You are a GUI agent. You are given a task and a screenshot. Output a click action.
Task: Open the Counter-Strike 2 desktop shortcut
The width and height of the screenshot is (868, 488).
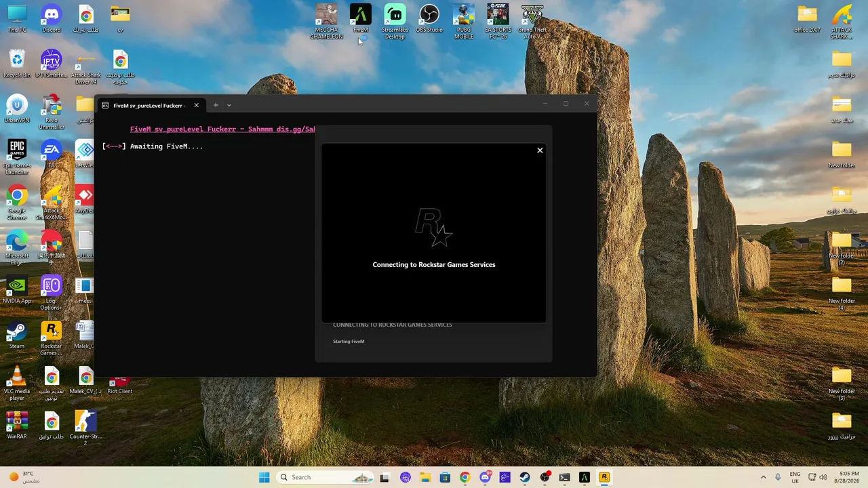(x=85, y=428)
